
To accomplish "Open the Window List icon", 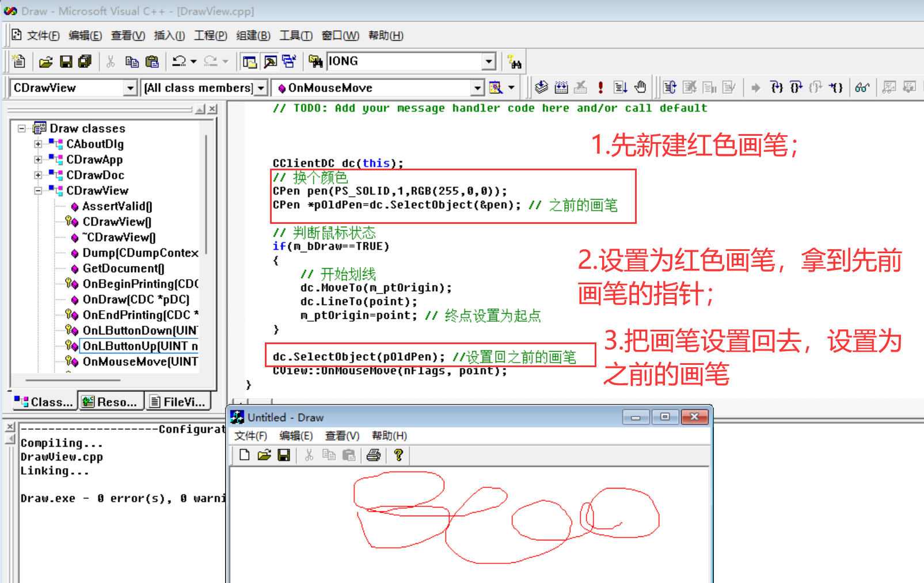I will click(x=289, y=62).
